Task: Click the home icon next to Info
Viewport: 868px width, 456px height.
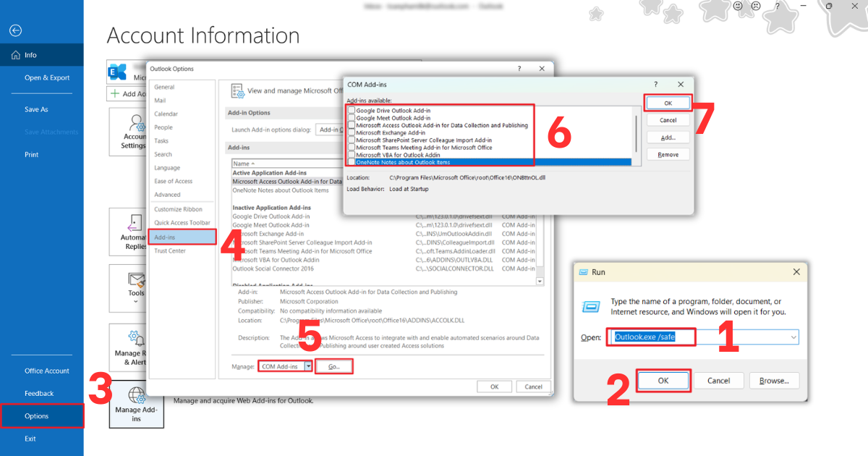Action: click(x=16, y=55)
